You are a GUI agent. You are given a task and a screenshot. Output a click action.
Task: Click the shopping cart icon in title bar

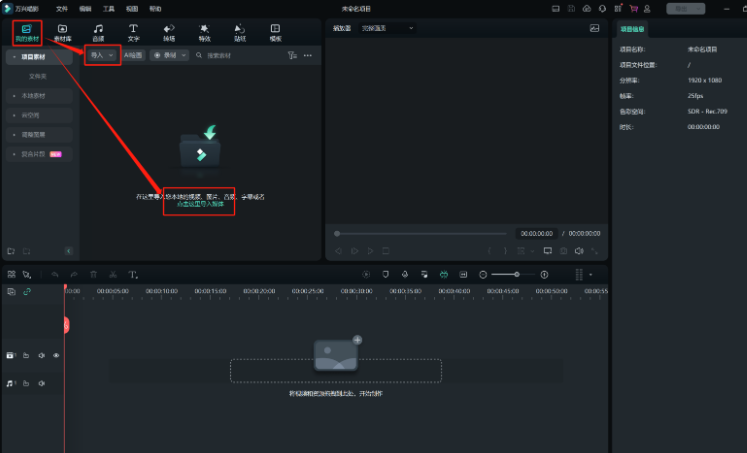(x=633, y=8)
